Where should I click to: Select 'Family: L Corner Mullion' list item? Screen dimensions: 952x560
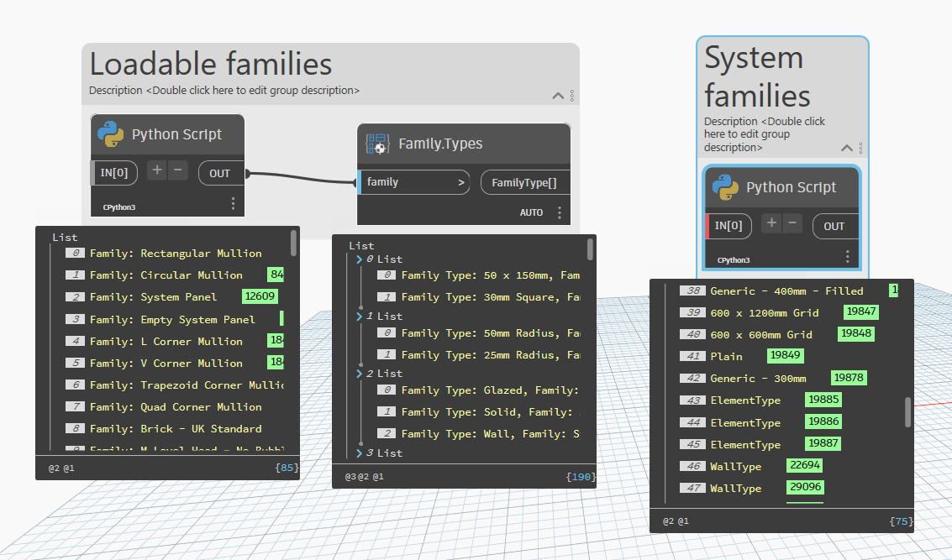tap(166, 341)
